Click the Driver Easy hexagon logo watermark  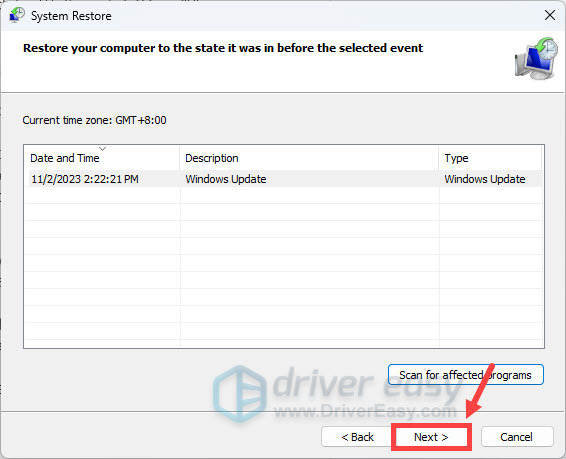(239, 393)
